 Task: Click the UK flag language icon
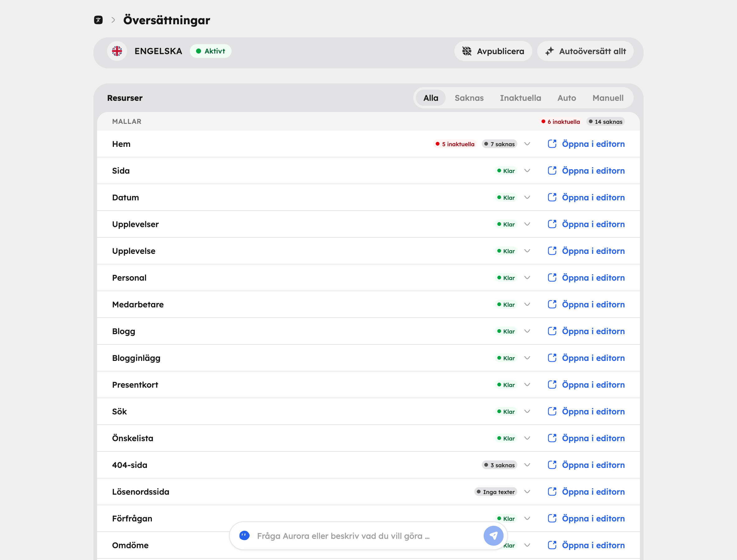tap(117, 51)
